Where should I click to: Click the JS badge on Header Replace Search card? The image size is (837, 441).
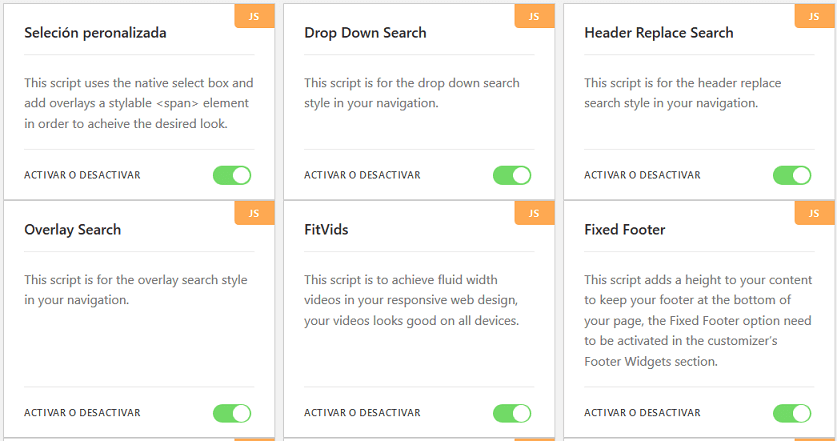pos(814,16)
